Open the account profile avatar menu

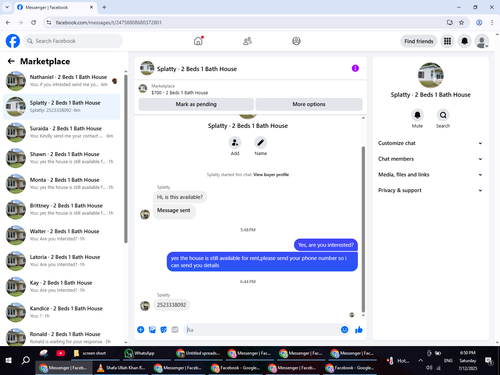(482, 41)
